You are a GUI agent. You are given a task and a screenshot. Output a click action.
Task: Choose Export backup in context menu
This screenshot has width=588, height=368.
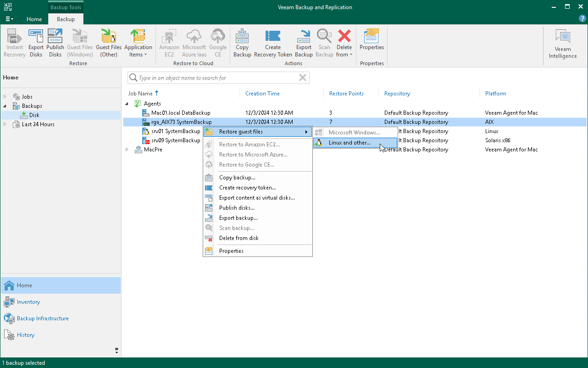[x=257, y=218]
